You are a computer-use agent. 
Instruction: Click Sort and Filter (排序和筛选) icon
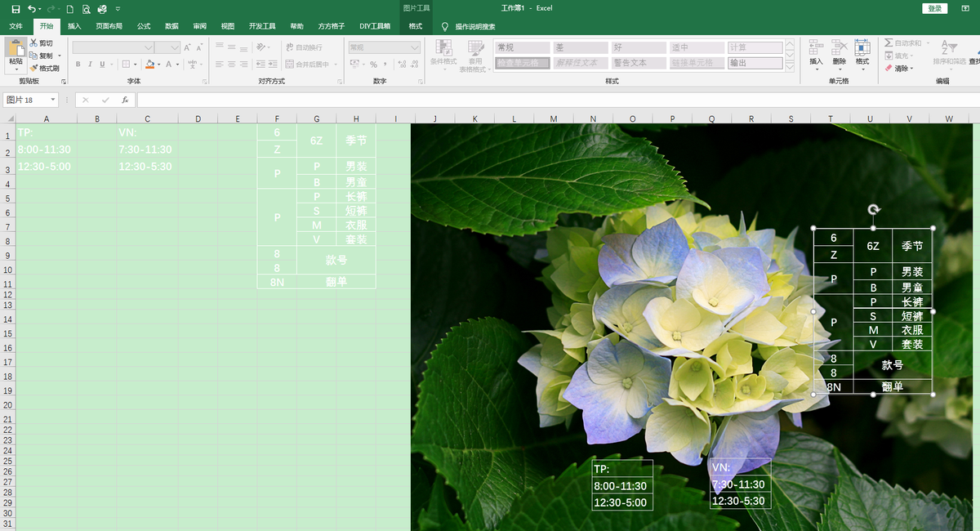coord(949,47)
